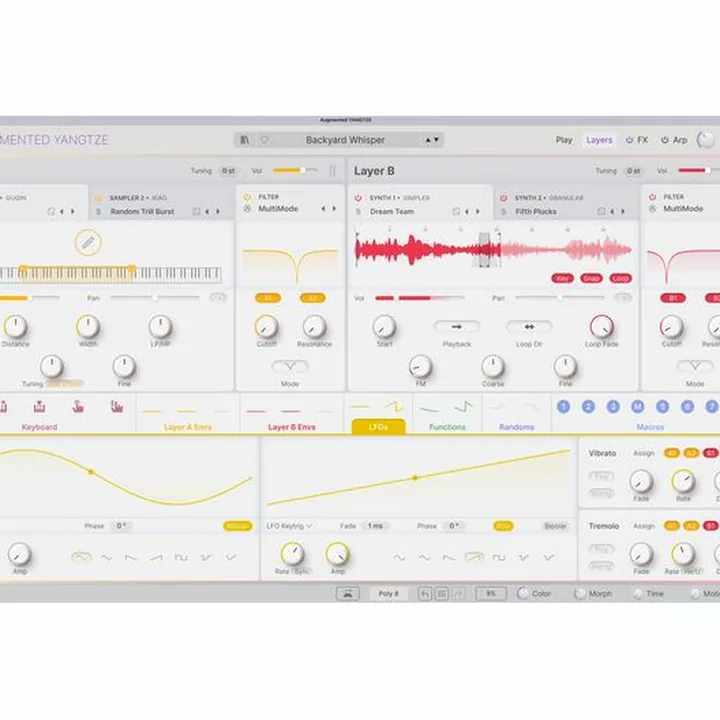Adjust the Layer B volume slider

click(698, 170)
